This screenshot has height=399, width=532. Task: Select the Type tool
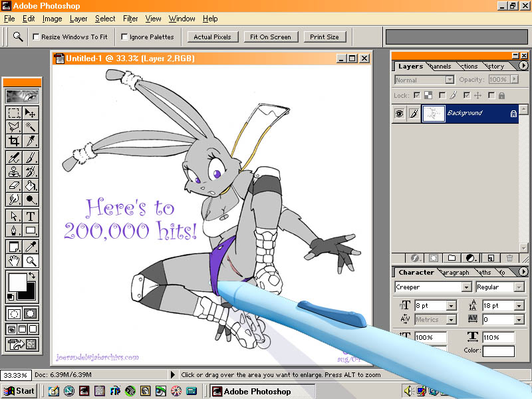pos(31,217)
